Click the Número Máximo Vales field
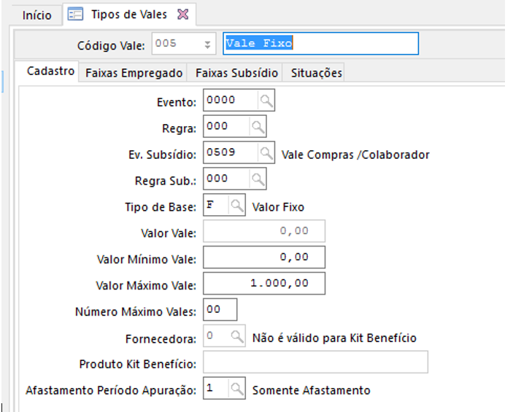 [x=220, y=310]
